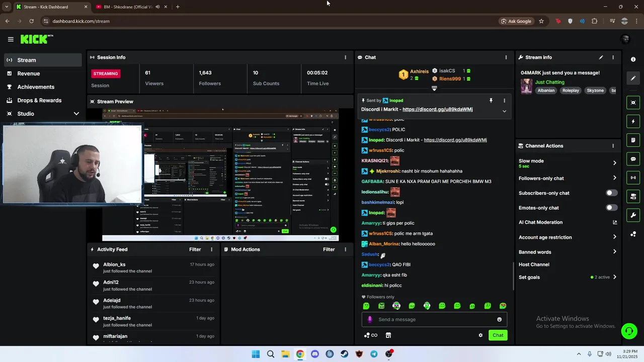
Task: Go to Drops & Rewards in sidebar
Action: tap(43, 100)
